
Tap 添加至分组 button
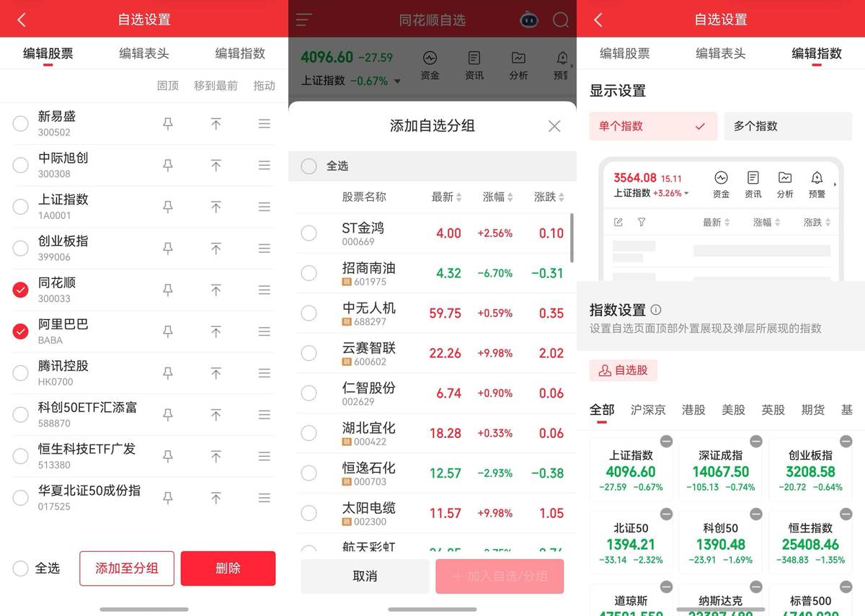[127, 568]
